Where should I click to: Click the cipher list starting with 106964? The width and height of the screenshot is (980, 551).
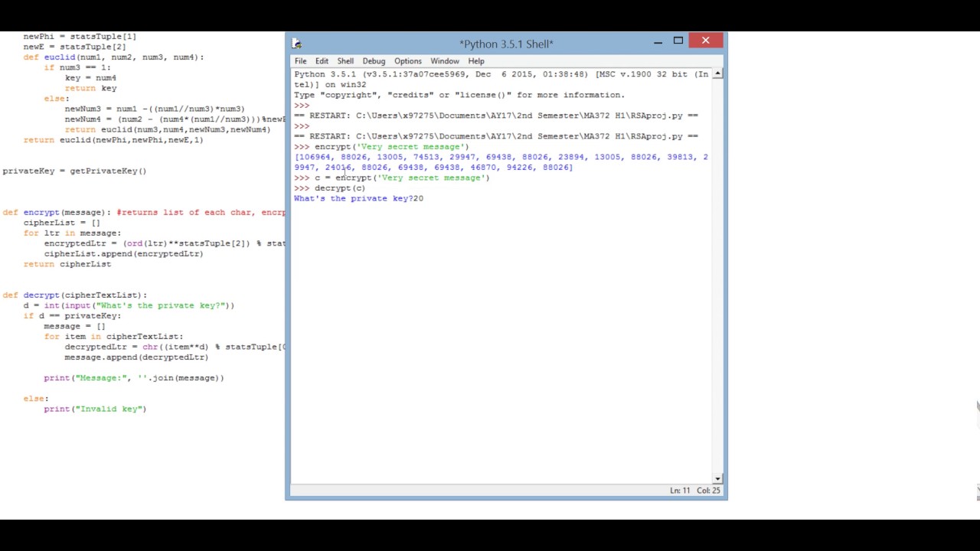(x=501, y=162)
